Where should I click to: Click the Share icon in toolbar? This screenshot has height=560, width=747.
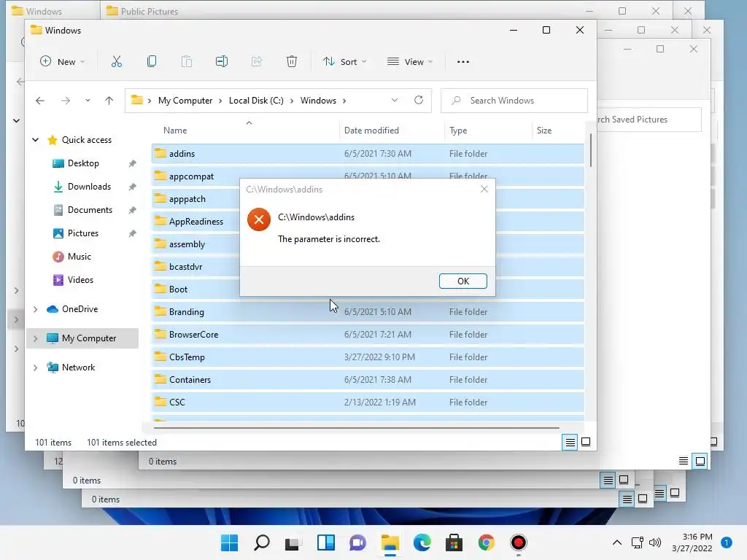click(x=257, y=61)
